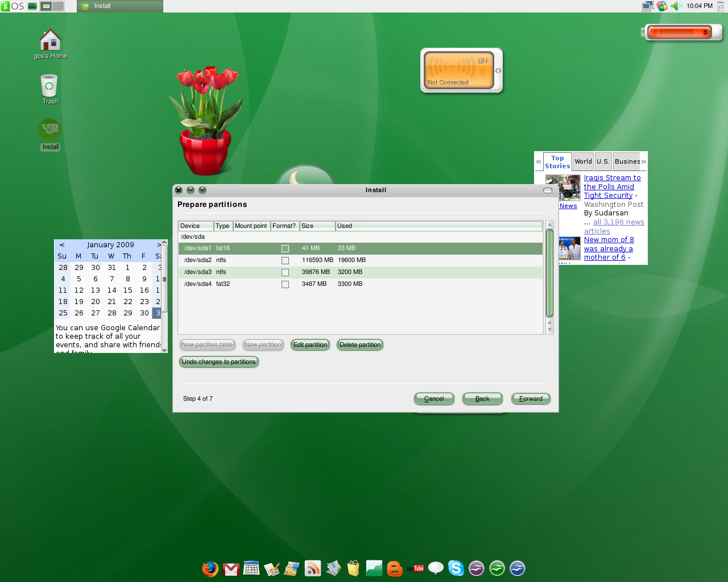Image resolution: width=728 pixels, height=582 pixels.
Task: Open the yellow shopping bag dock icon
Action: (353, 568)
